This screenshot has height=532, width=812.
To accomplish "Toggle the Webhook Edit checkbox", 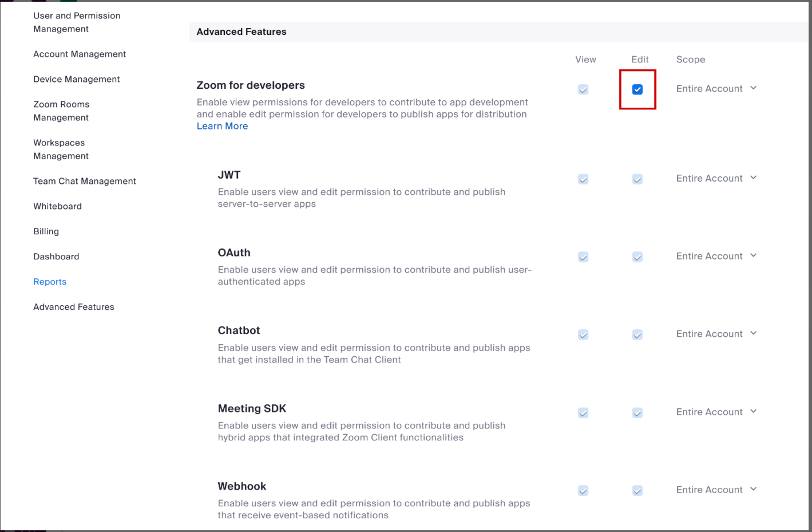I will pos(637,491).
